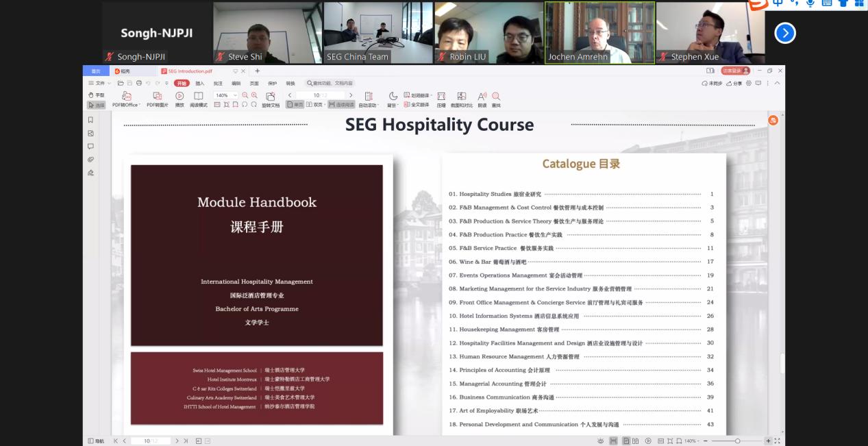Open the comments panel in sidebar
Screen dimensions: 868x446
coord(90,146)
